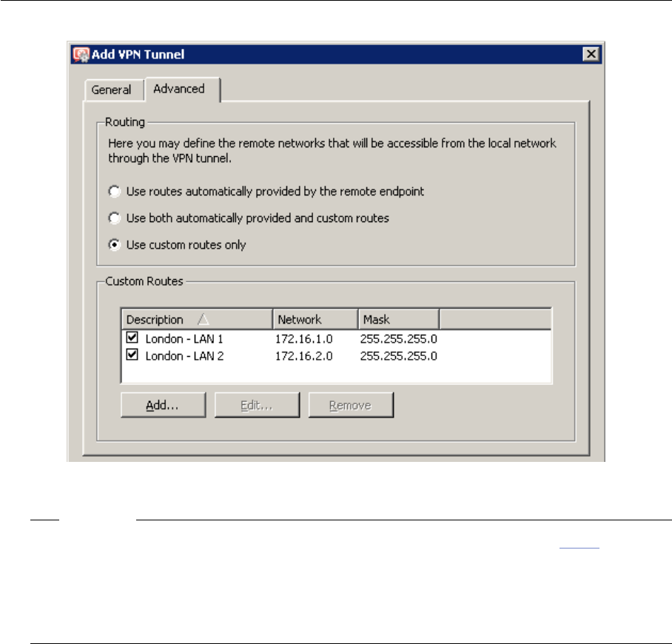
Task: Close the Add VPN Tunnel dialog
Action: pos(591,54)
